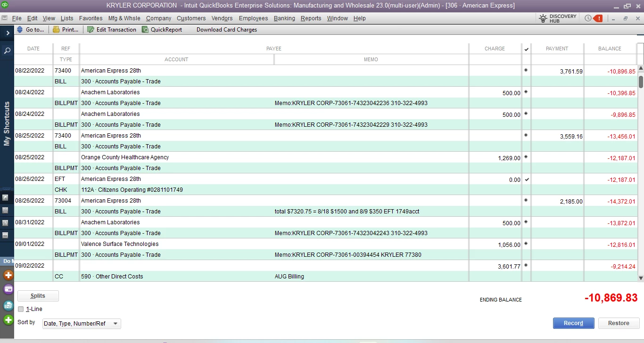Toggle cleared mark on the 3,601.77 charge row

click(x=526, y=266)
